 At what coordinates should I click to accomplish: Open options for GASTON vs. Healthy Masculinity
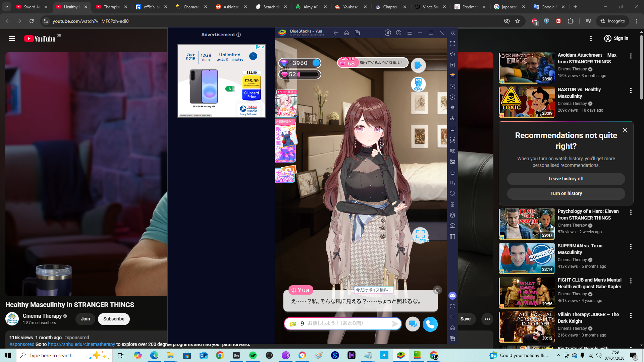(631, 90)
